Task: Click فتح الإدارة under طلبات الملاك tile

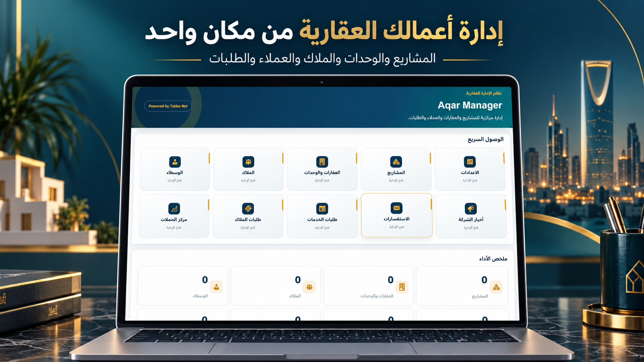Action: [x=248, y=228]
